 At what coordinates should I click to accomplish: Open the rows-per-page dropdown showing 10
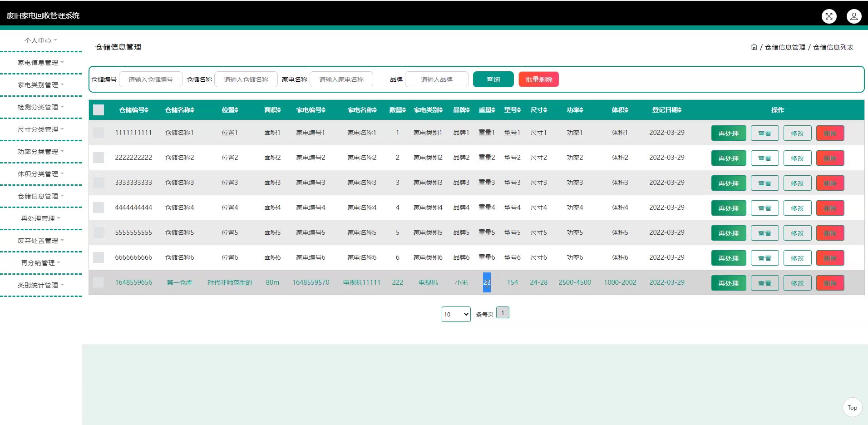coord(456,314)
